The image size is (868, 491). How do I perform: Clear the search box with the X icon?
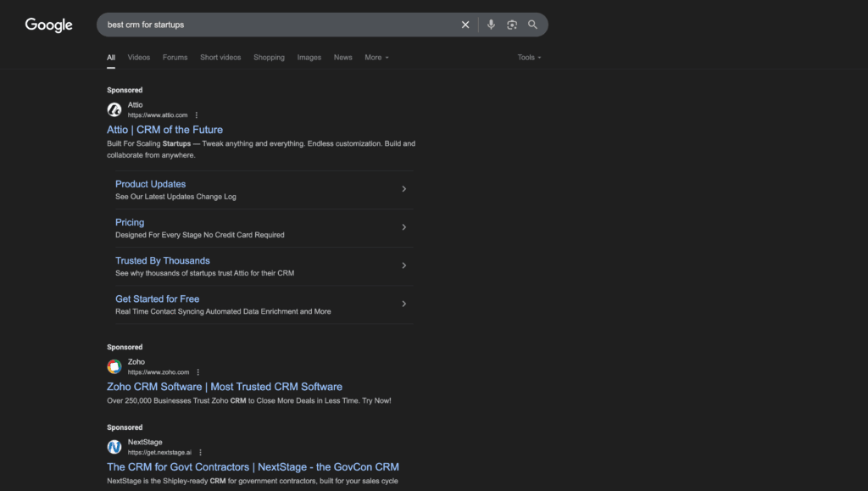(465, 25)
